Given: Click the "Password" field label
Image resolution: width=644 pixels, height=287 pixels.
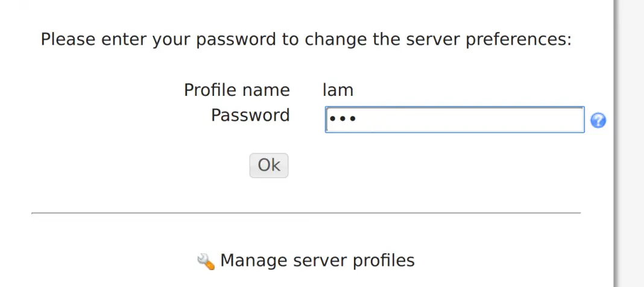Looking at the screenshot, I should coord(250,115).
